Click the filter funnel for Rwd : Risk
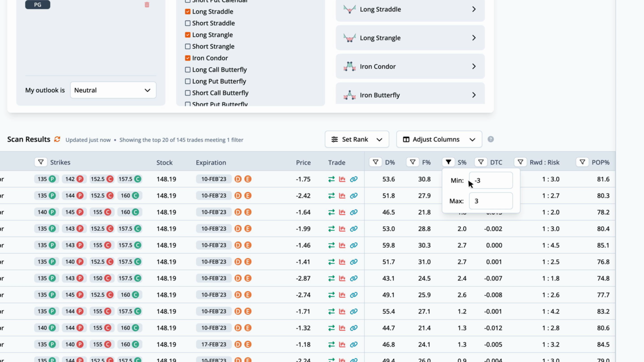This screenshot has height=362, width=644. (x=520, y=162)
